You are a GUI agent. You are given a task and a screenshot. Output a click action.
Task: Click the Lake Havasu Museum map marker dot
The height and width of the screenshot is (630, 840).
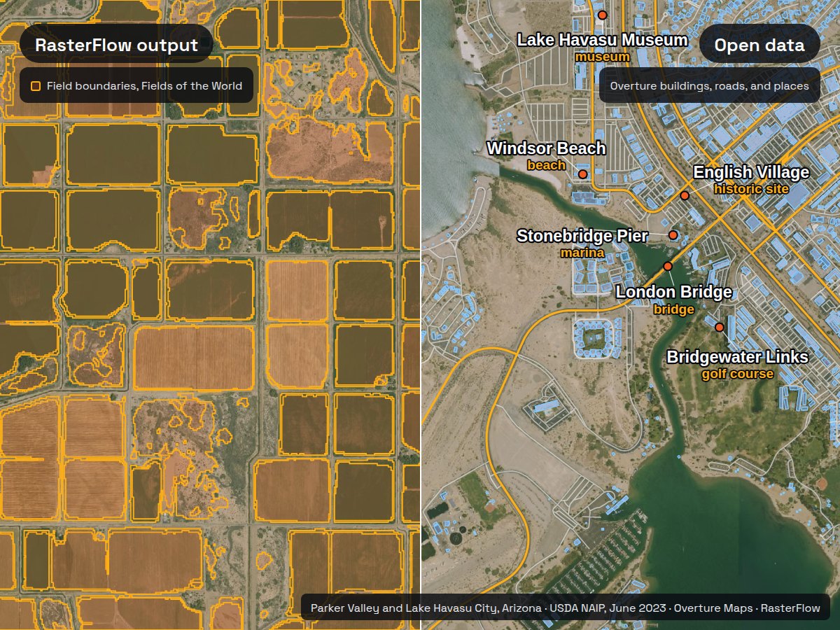pos(602,15)
